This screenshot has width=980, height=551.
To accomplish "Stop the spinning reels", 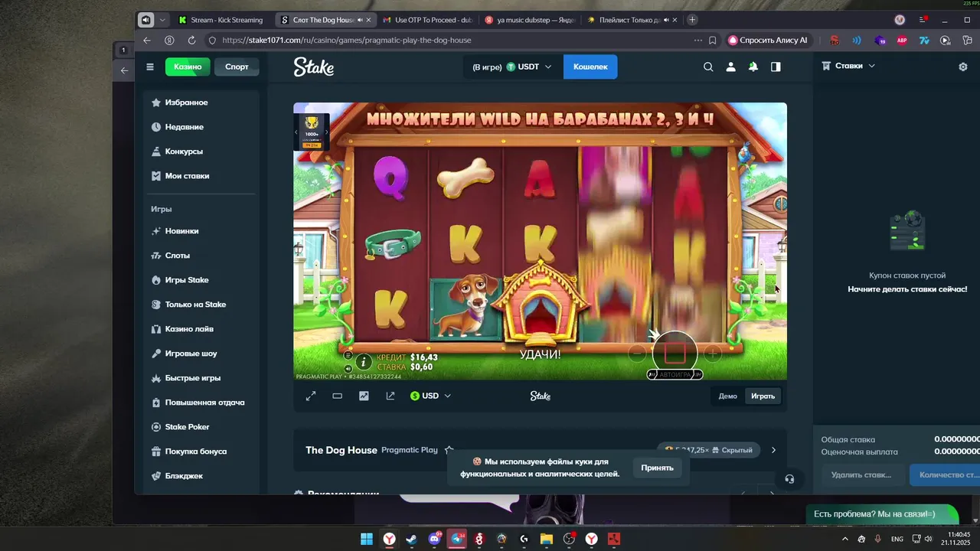I will 675,353.
